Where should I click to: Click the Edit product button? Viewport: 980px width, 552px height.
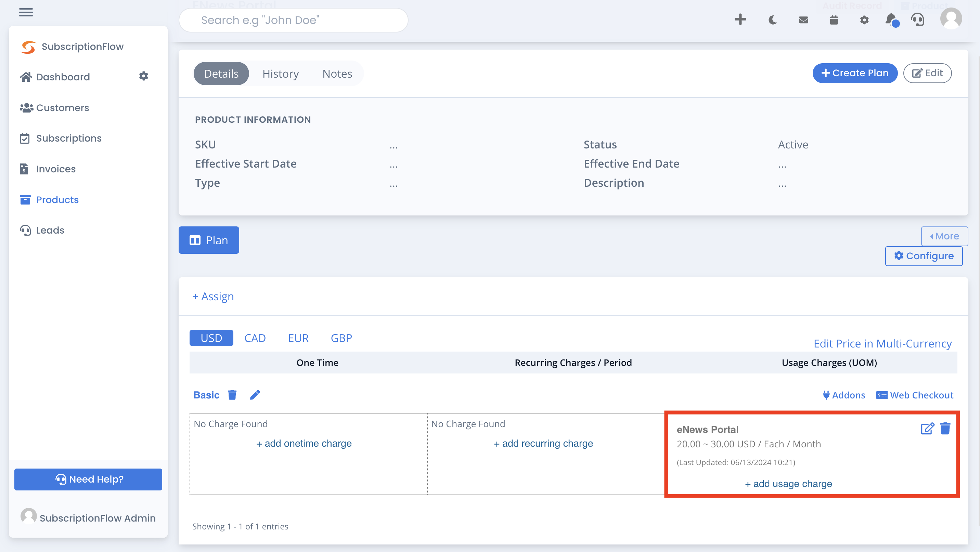927,73
